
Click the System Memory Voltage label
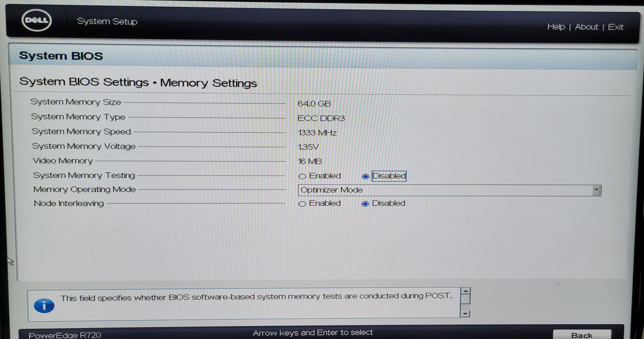84,146
